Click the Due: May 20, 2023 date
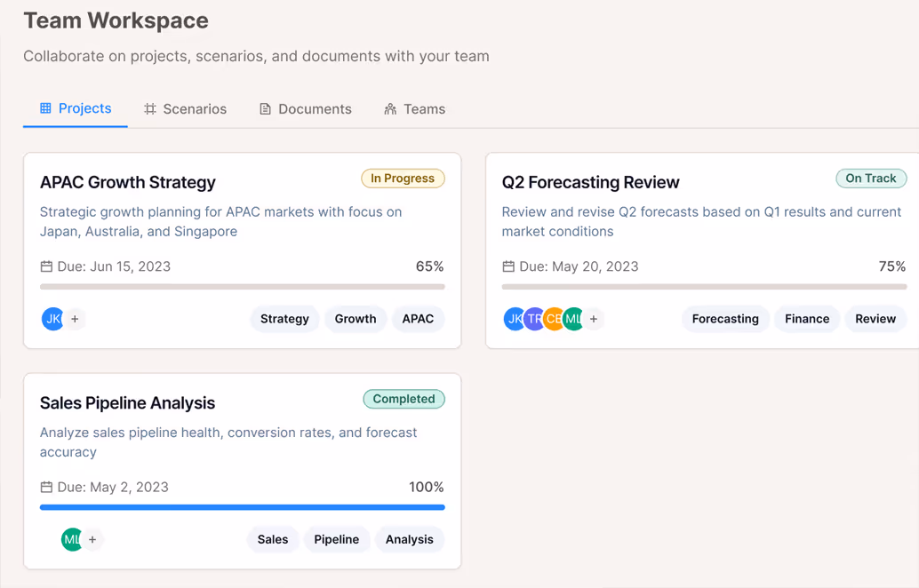919x588 pixels. pos(579,266)
